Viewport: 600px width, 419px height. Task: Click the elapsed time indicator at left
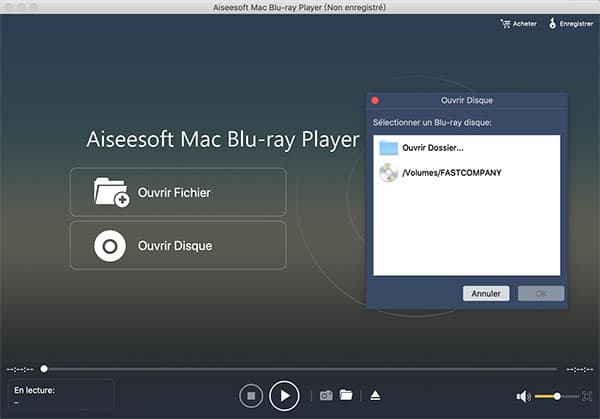click(x=20, y=369)
